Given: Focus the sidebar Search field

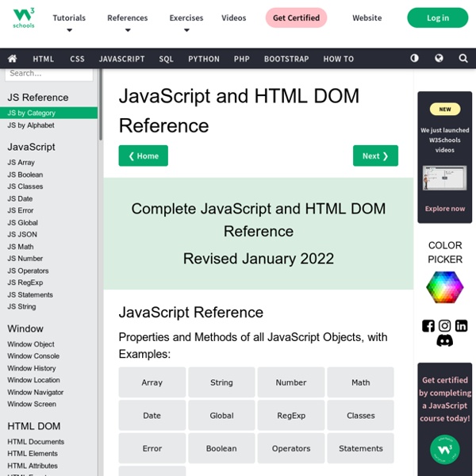Looking at the screenshot, I should click(49, 74).
